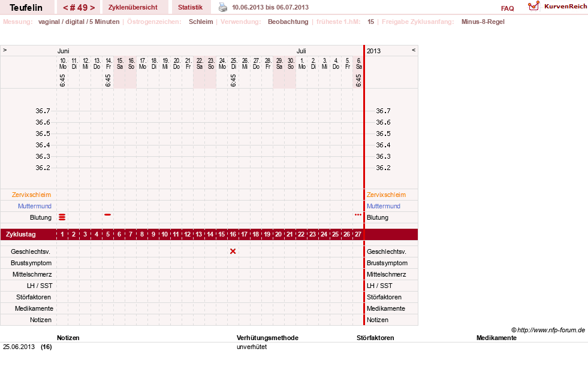Click the heavy bleeding symbol on cycle day 1
This screenshot has width=588, height=385.
tap(62, 217)
